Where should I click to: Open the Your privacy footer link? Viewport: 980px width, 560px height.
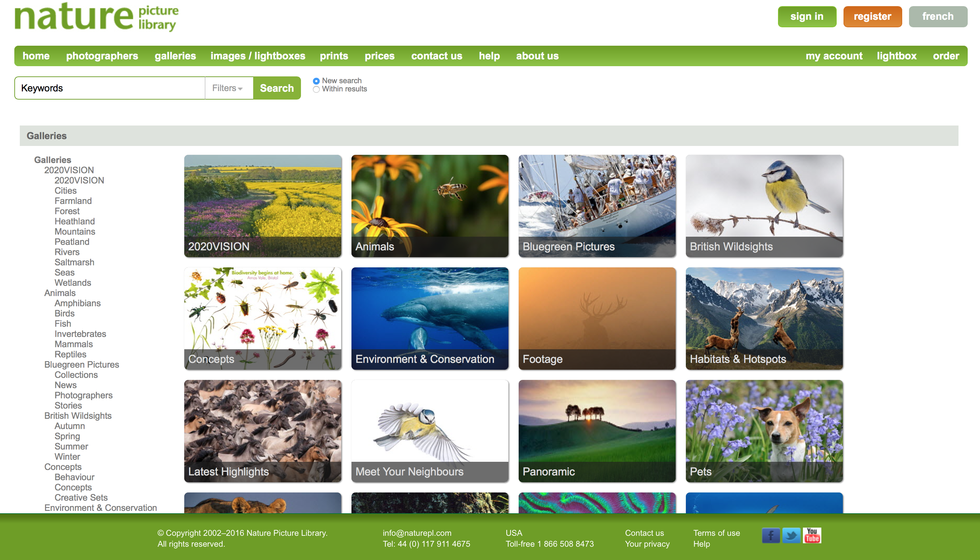pos(647,544)
